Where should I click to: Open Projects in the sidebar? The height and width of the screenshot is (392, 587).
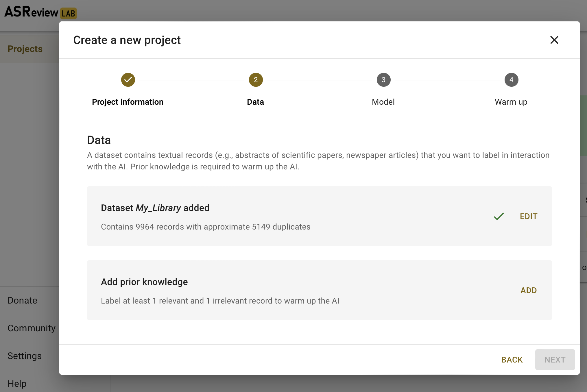(x=25, y=49)
